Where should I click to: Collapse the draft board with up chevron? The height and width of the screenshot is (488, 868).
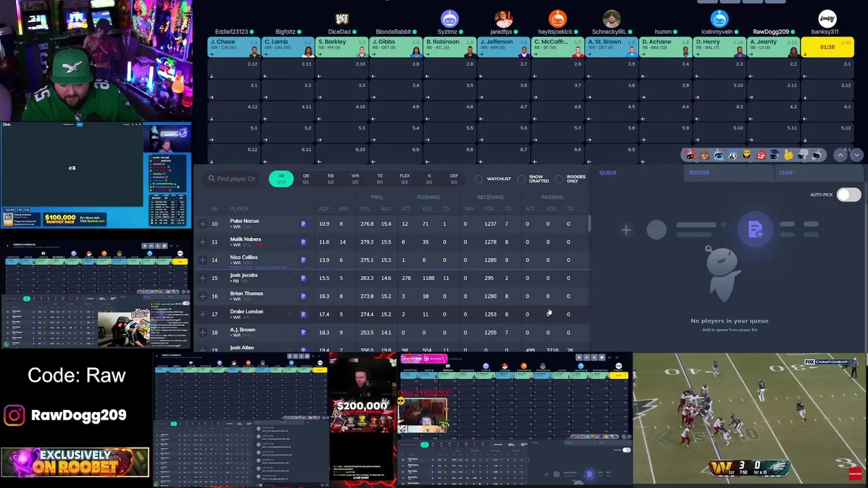coord(841,155)
